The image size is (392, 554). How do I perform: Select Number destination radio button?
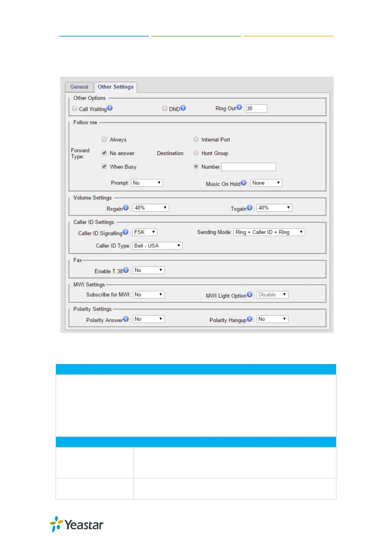[196, 166]
